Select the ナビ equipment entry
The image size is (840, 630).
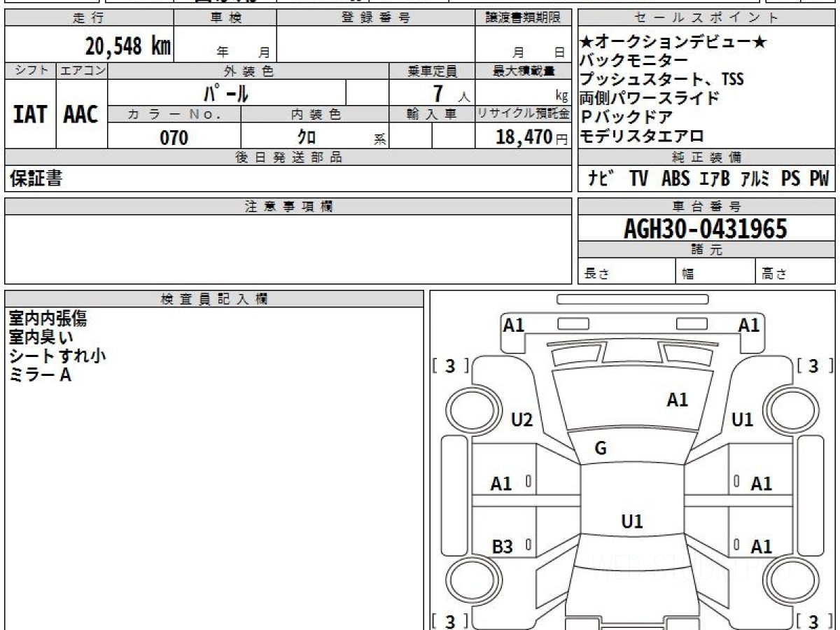tap(601, 178)
